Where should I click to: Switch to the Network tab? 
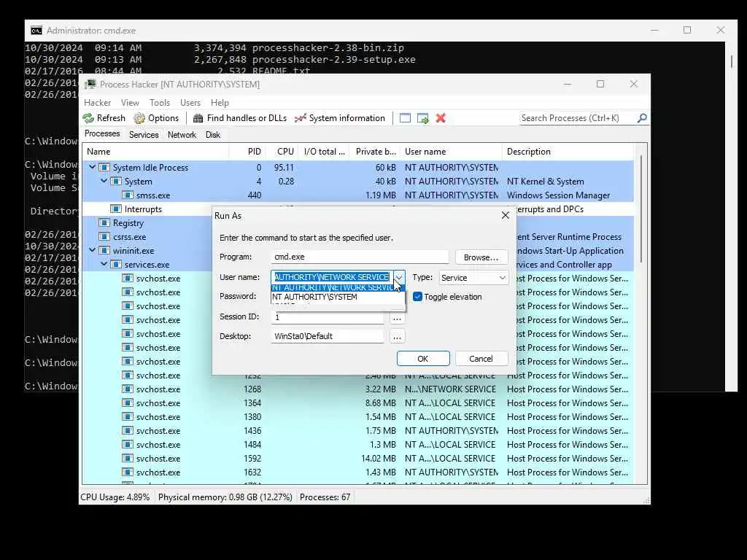point(182,135)
